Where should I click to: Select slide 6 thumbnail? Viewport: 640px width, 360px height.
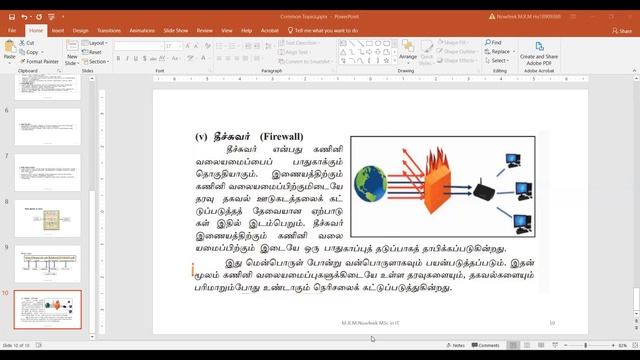[x=48, y=127]
